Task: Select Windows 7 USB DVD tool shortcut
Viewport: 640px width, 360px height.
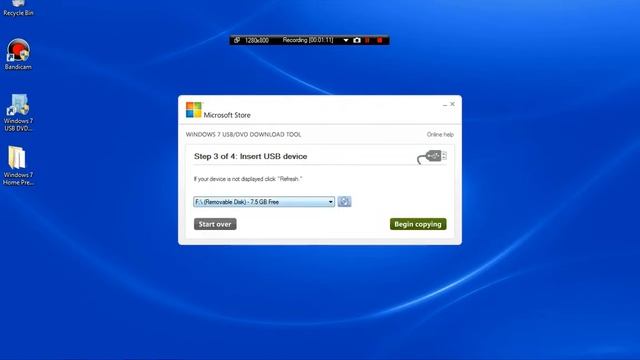Action: pyautogui.click(x=18, y=113)
